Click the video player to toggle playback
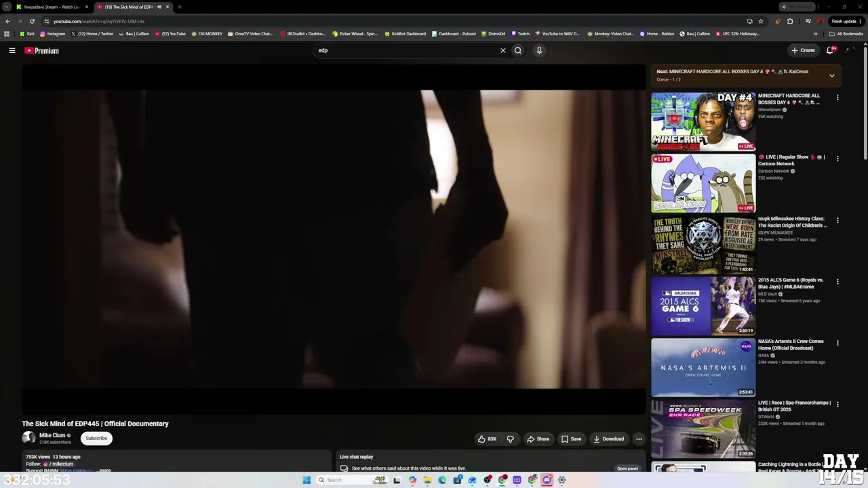 coord(334,239)
